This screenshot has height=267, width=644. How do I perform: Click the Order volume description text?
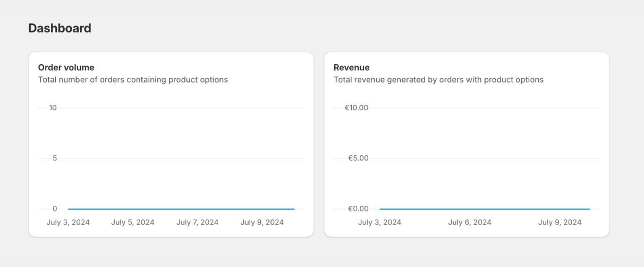(x=133, y=80)
